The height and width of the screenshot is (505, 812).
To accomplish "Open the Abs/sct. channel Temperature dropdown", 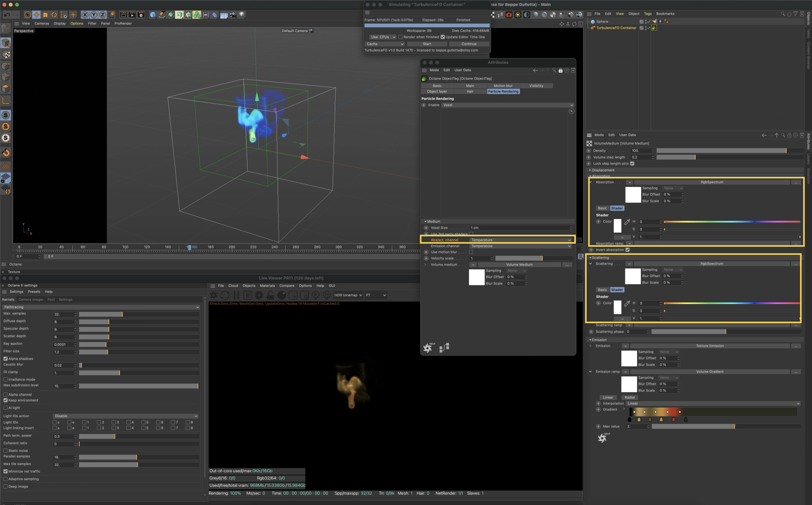I will click(521, 240).
